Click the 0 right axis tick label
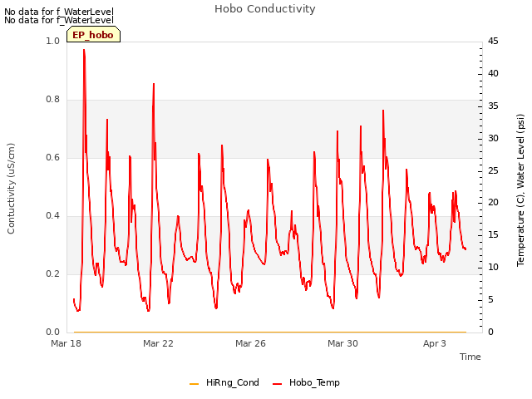532x399 pixels. click(x=490, y=332)
